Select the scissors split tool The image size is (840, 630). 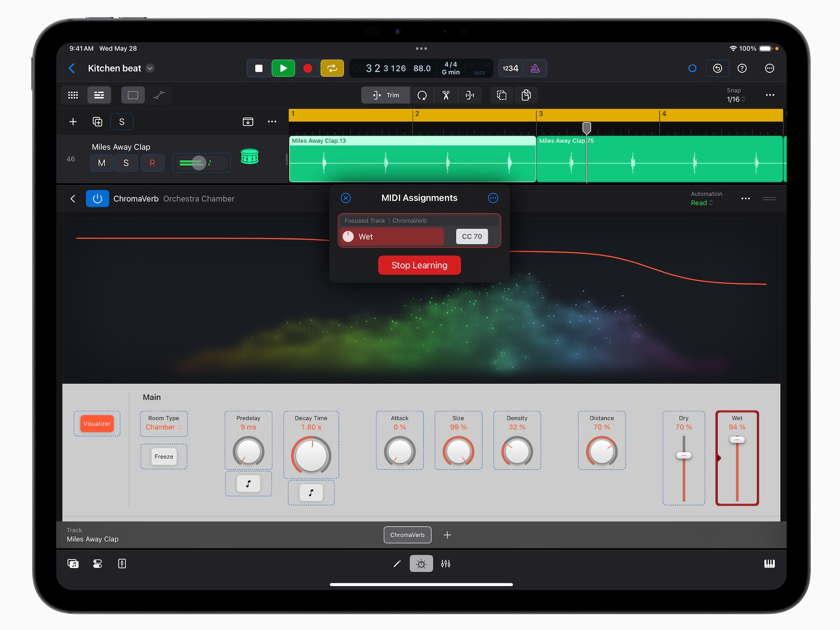[x=445, y=95]
